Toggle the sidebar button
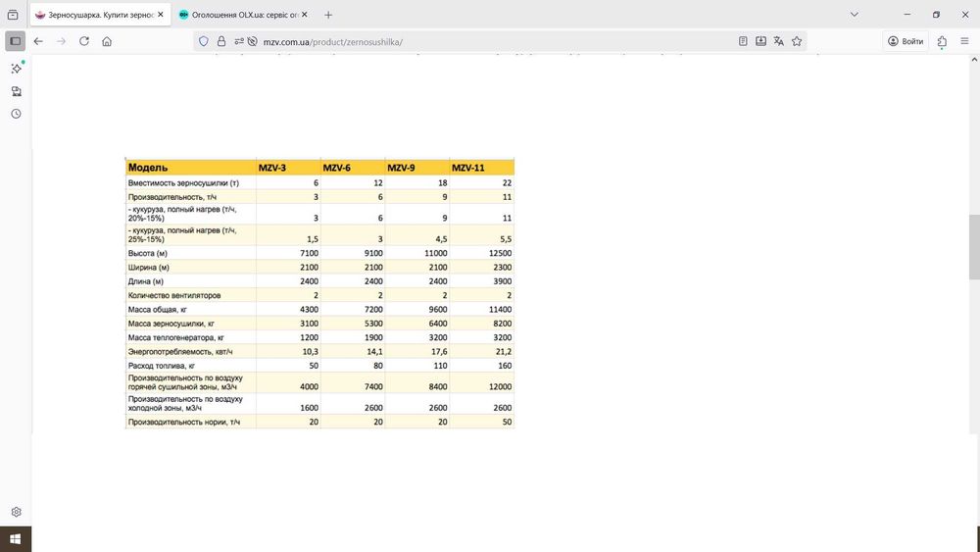Screen dimensions: 980x552 click(x=15, y=41)
